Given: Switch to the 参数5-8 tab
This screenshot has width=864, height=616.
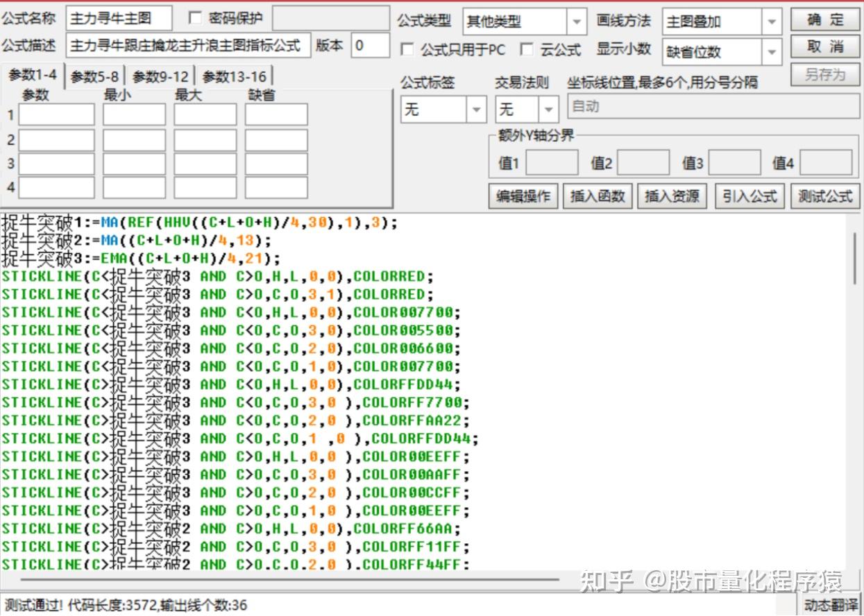Looking at the screenshot, I should (94, 77).
